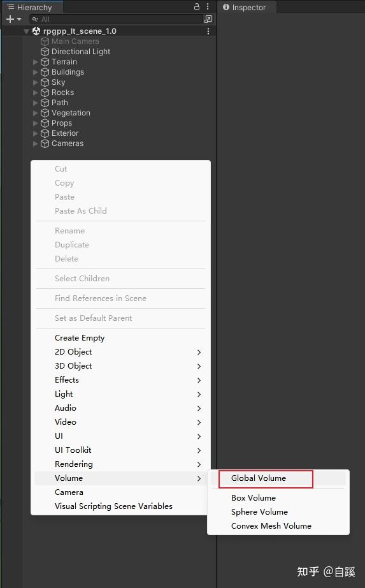Open the 3D Object submenu
365x588 pixels.
pos(120,366)
